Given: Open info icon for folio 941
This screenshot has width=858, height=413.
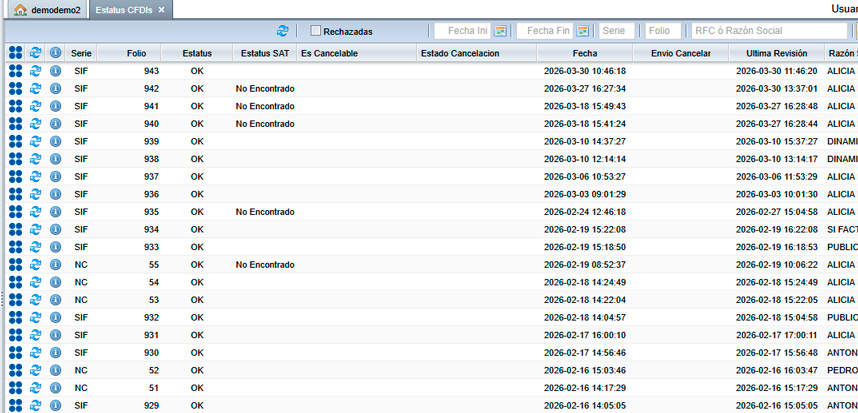Looking at the screenshot, I should pyautogui.click(x=56, y=106).
